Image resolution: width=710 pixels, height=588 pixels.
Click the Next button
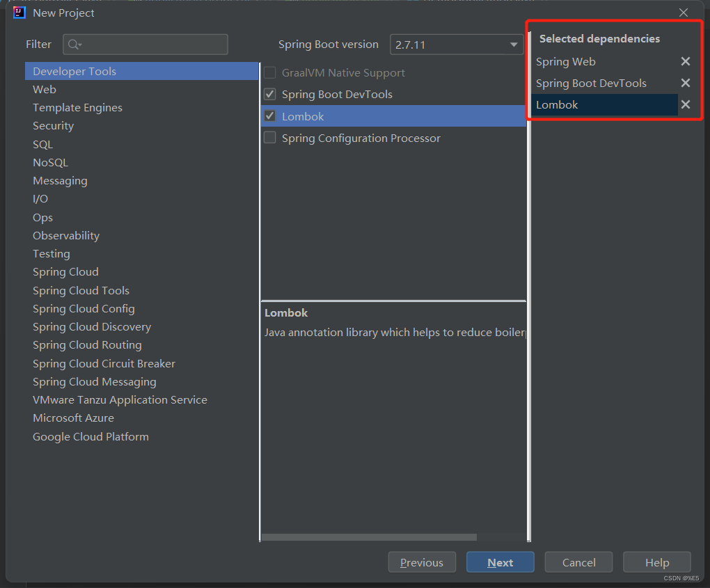[500, 562]
